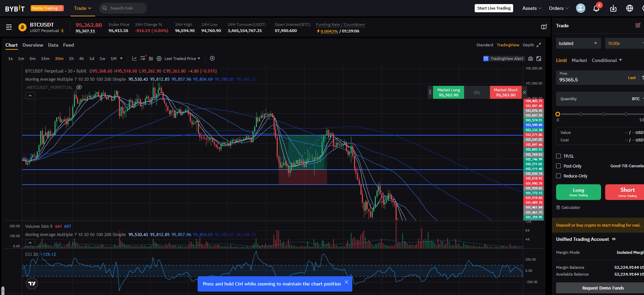
Task: Open the search coin field
Action: pos(123,8)
